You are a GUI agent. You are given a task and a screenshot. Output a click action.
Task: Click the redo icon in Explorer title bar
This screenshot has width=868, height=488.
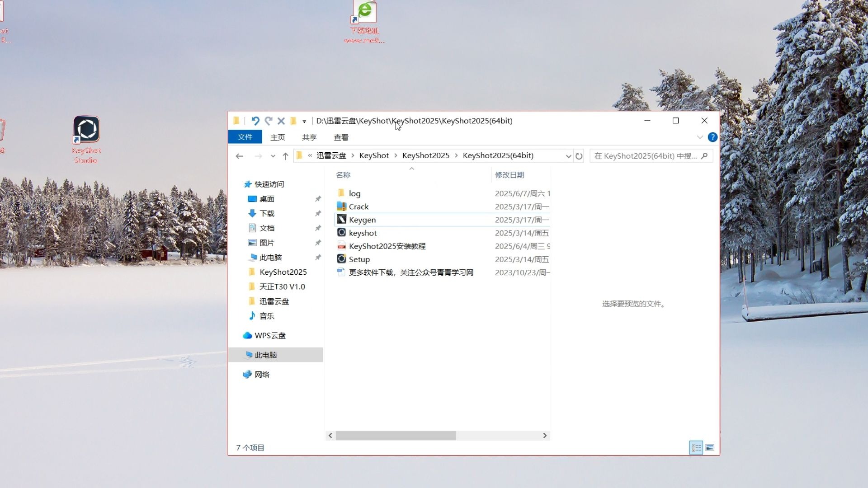269,121
